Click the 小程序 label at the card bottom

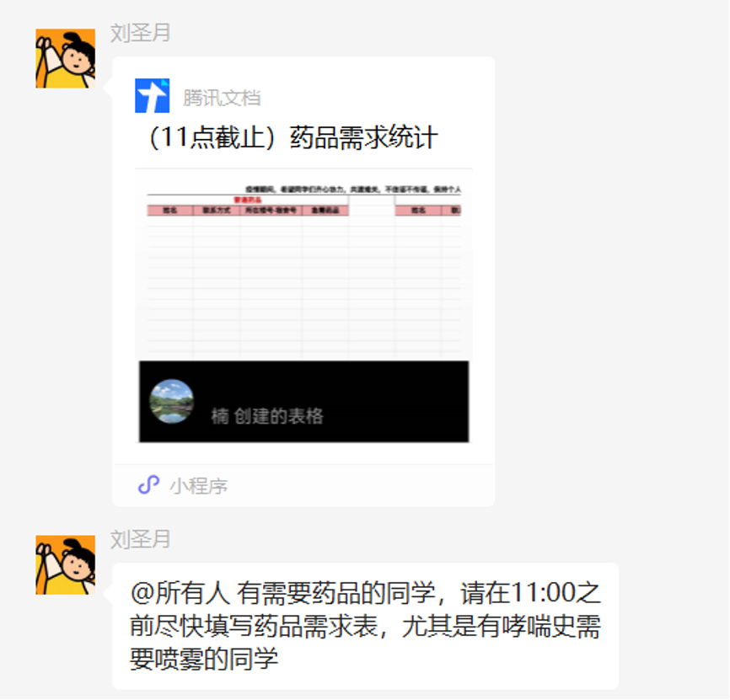(x=199, y=486)
